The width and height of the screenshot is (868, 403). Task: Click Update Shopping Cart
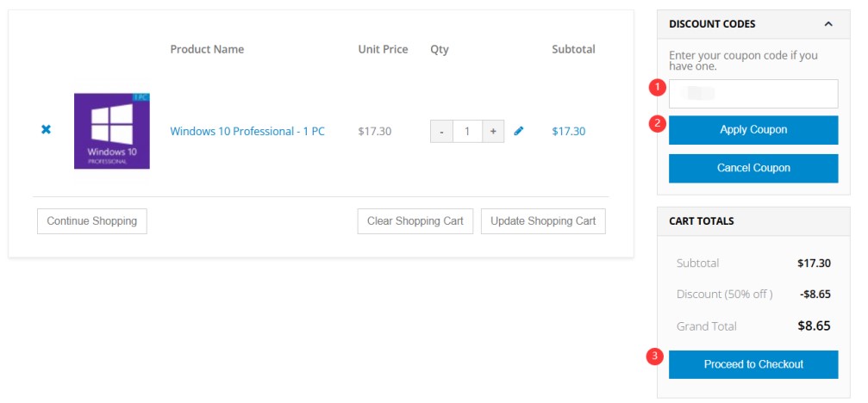coord(543,221)
